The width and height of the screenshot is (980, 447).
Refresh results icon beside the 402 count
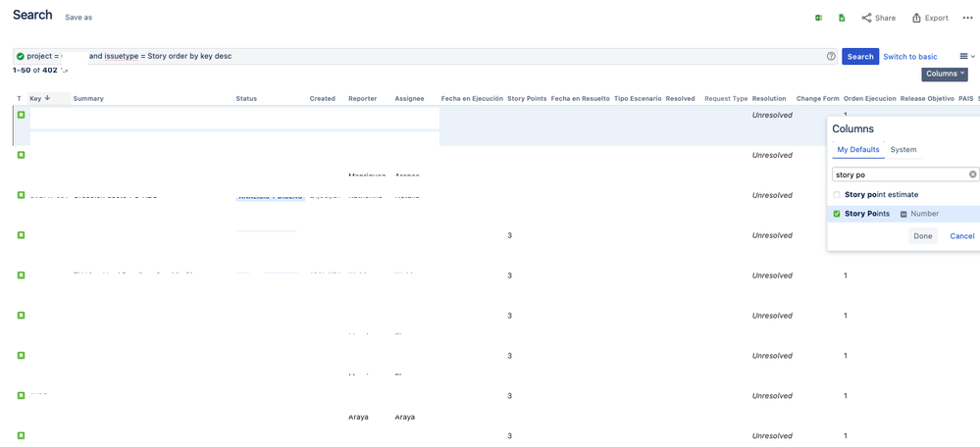64,71
